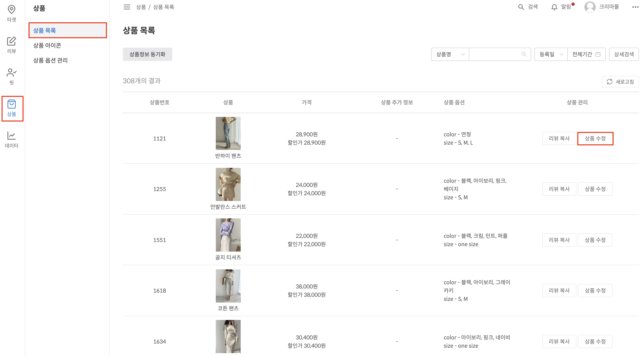This screenshot has height=356, width=644.
Task: Click the 상품정보 동기화 button
Action: point(147,54)
